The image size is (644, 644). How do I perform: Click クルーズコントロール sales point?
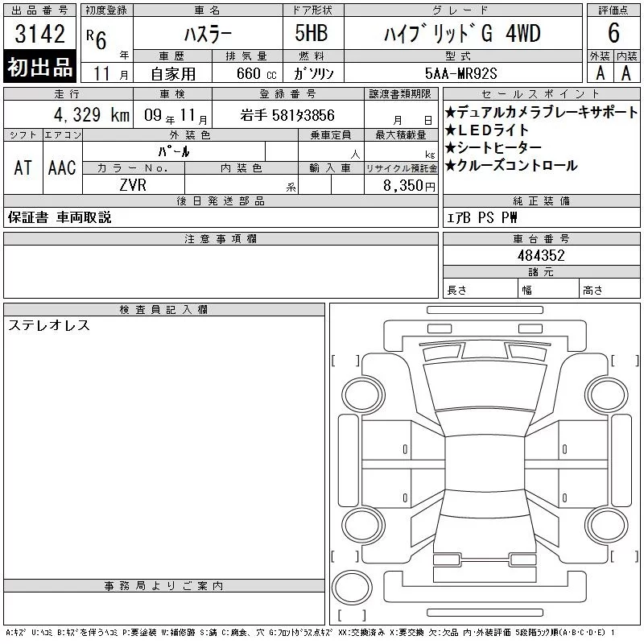[511, 165]
